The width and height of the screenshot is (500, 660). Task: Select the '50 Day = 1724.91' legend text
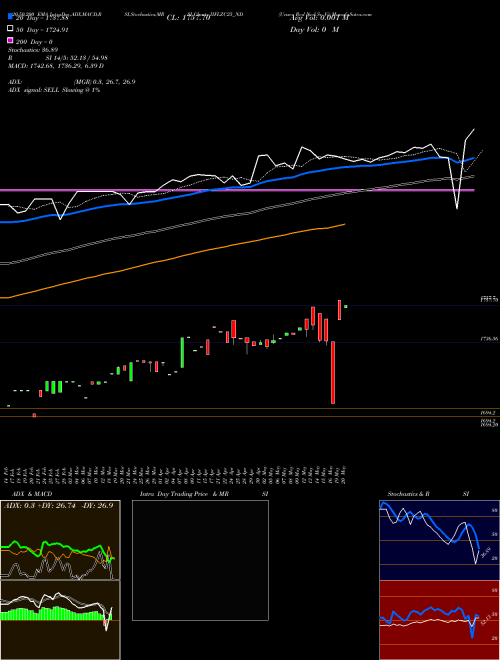42,30
